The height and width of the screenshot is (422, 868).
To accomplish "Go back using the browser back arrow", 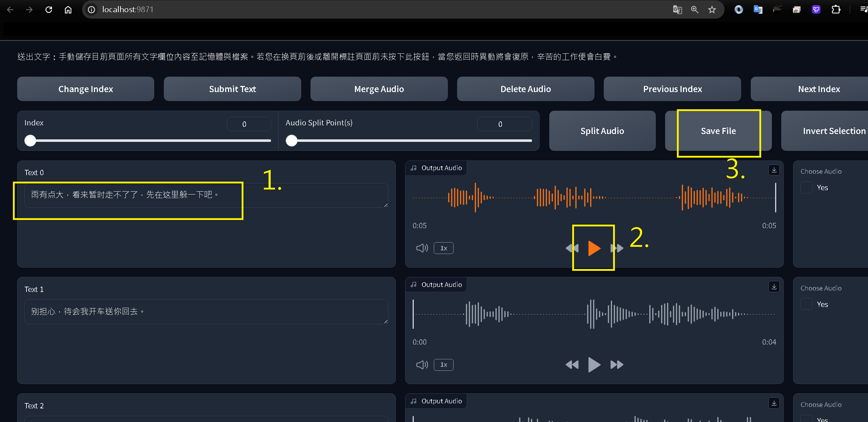I will pos(10,10).
